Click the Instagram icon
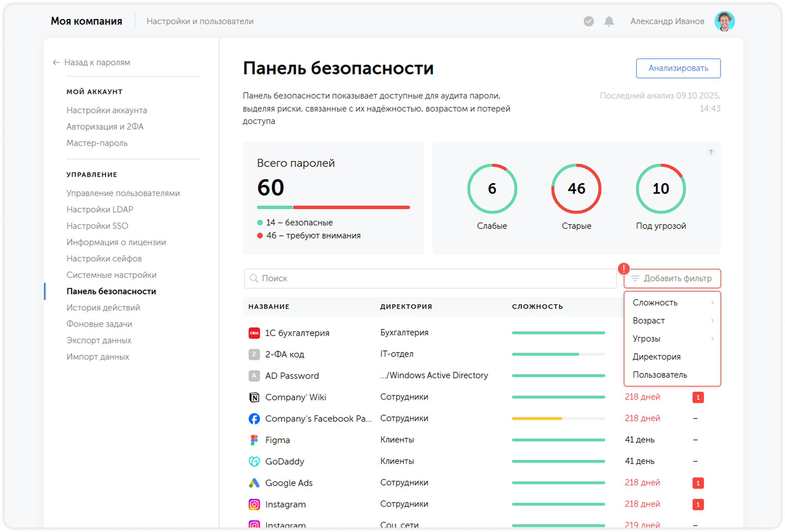Image resolution: width=785 pixels, height=532 pixels. (254, 504)
